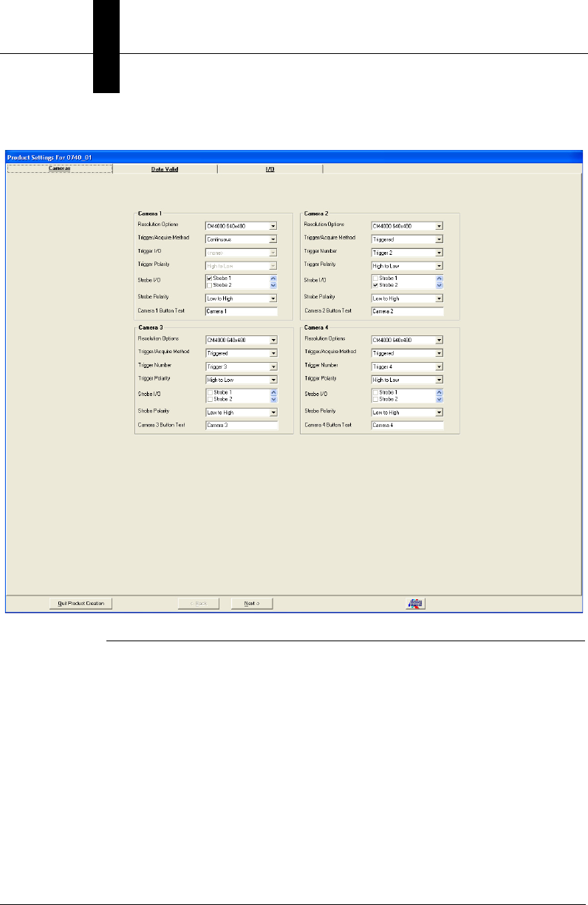The image size is (588, 905).
Task: Click Camera 3 Strobe I/O list down arrow
Action: click(273, 398)
